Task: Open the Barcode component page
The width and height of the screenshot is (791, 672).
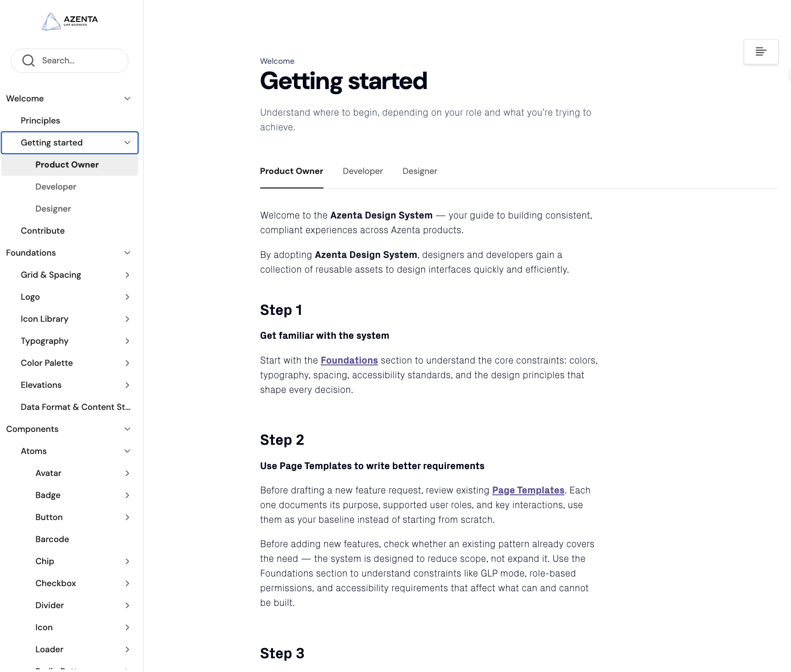Action: coord(52,539)
